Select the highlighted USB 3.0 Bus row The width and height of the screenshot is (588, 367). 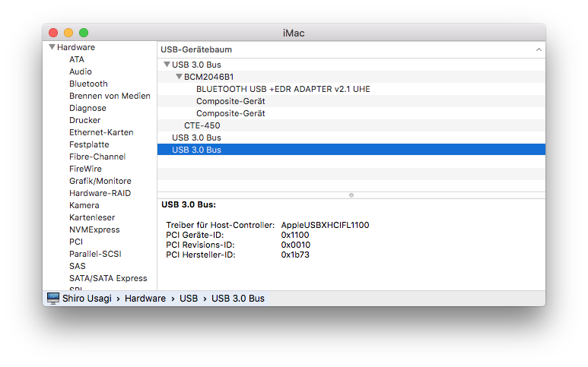(x=351, y=150)
